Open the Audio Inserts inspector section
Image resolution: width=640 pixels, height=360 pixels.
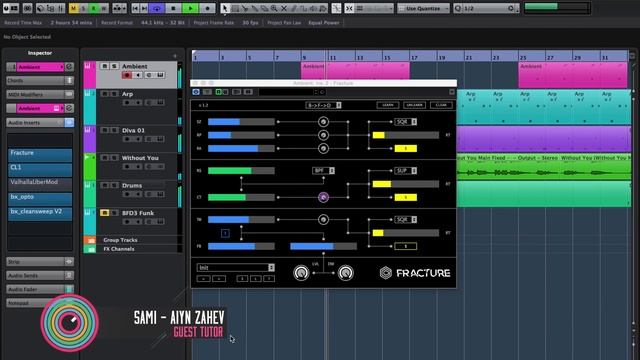click(x=40, y=122)
